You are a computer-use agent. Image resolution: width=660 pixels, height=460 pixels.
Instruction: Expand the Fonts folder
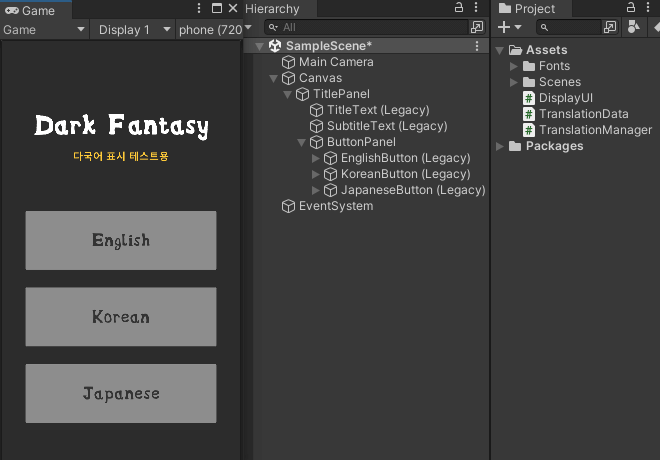coord(514,66)
